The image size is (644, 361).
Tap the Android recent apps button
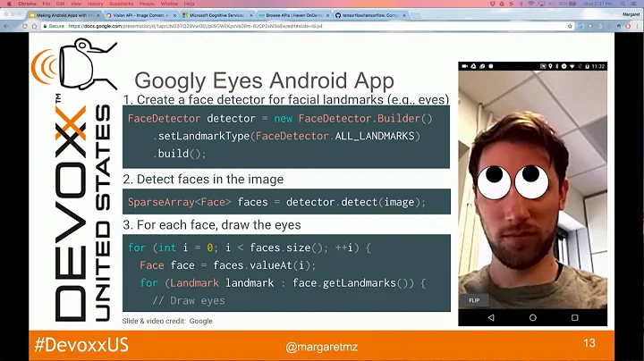(x=574, y=317)
